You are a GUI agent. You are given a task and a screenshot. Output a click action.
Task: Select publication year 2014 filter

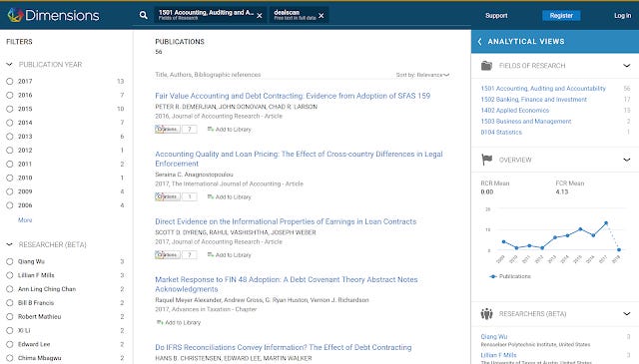pos(10,123)
